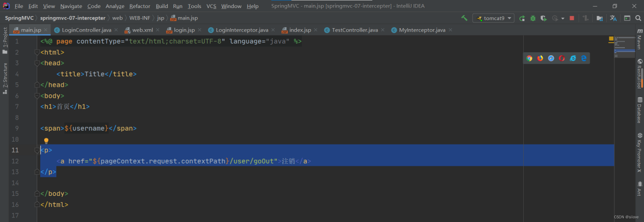Click the Build Project hammer icon
The image size is (644, 222).
tap(464, 18)
